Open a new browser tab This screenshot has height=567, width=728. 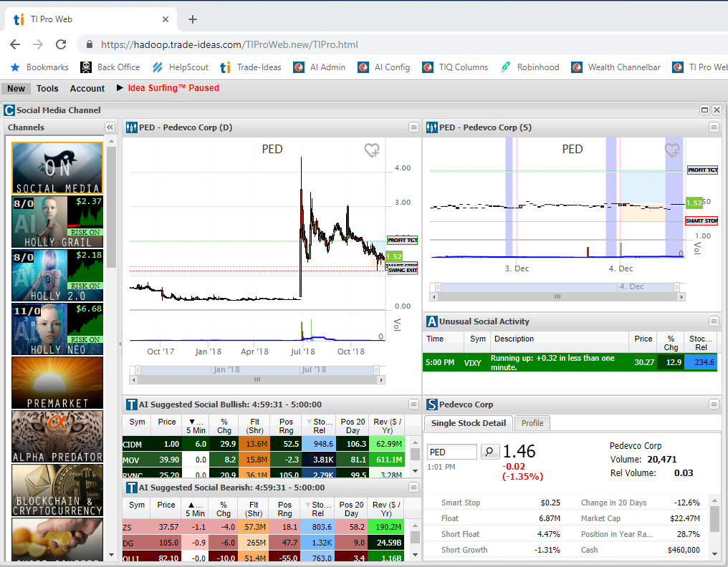(193, 19)
